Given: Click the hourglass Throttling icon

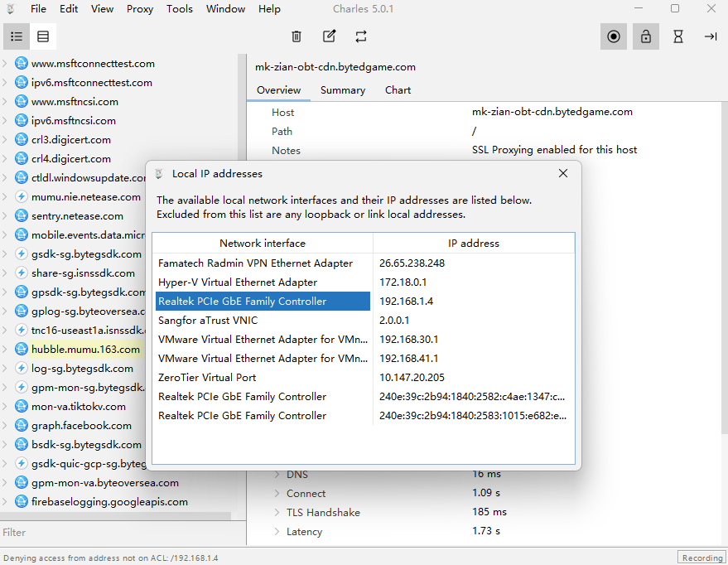Looking at the screenshot, I should pos(678,36).
